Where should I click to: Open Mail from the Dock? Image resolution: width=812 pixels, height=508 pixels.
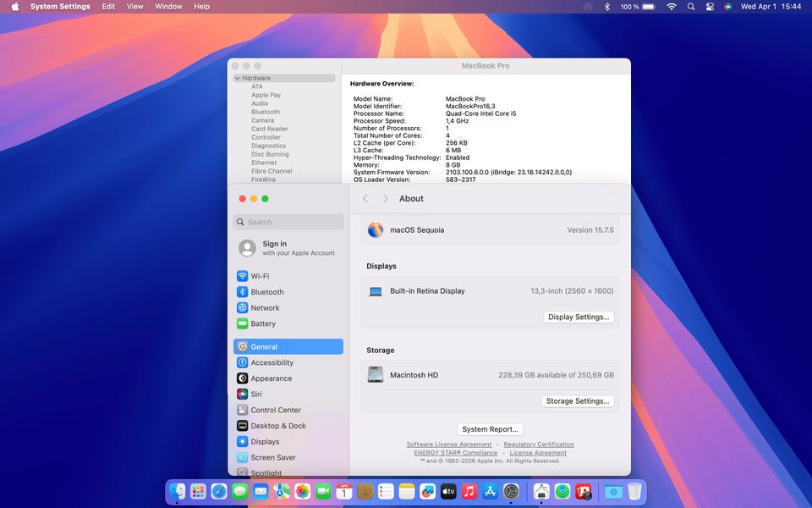tap(261, 491)
